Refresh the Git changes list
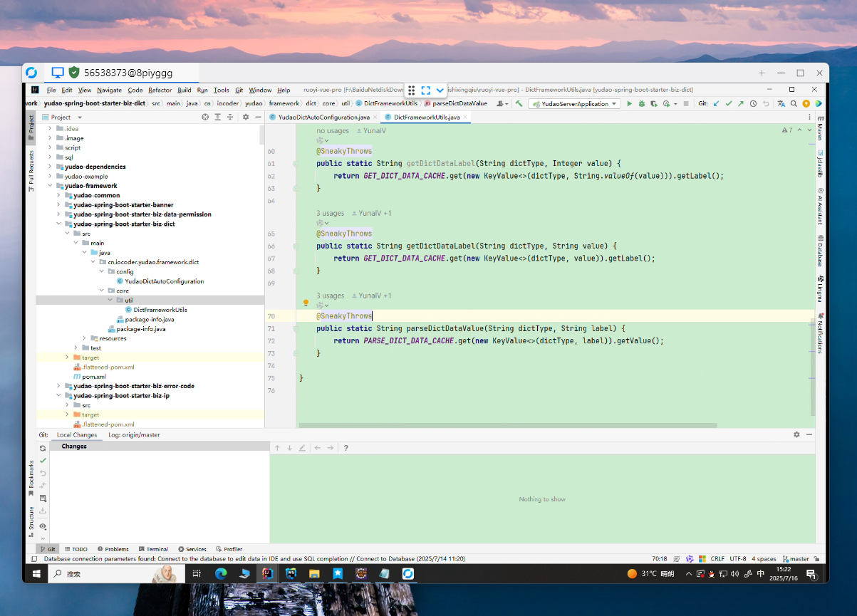The width and height of the screenshot is (857, 616). [x=43, y=449]
